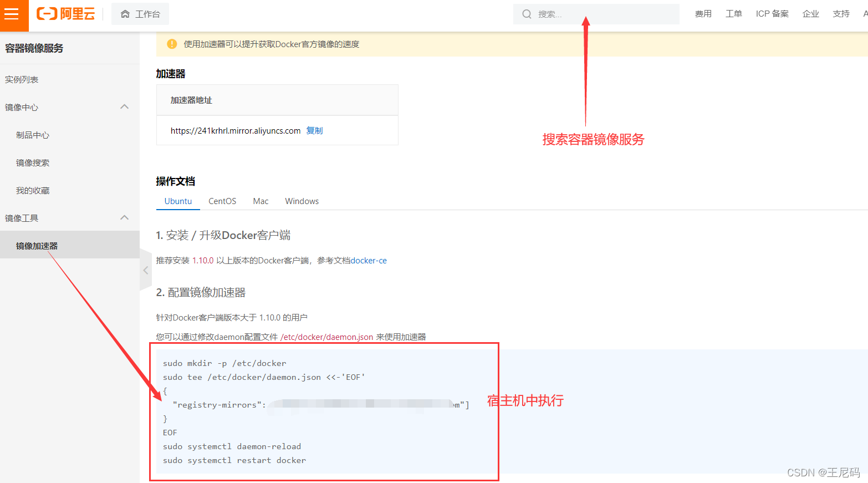Open the 费用 top menu

tap(703, 14)
